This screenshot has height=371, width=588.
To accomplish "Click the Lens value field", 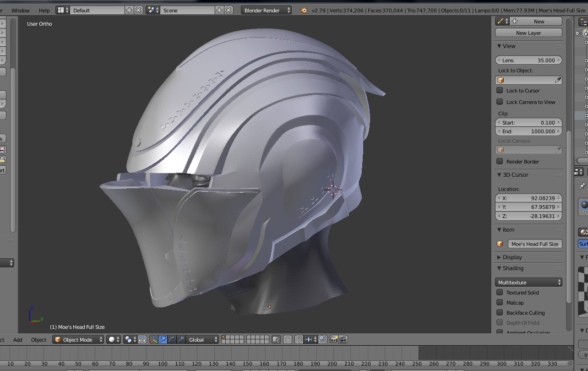I will 528,60.
